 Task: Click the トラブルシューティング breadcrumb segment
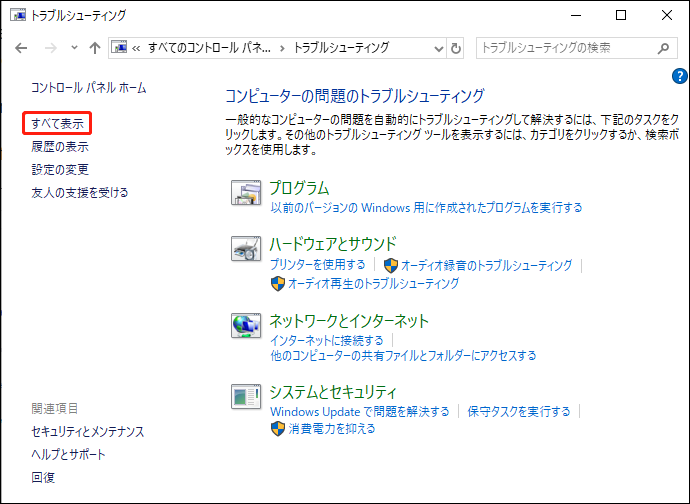point(341,48)
